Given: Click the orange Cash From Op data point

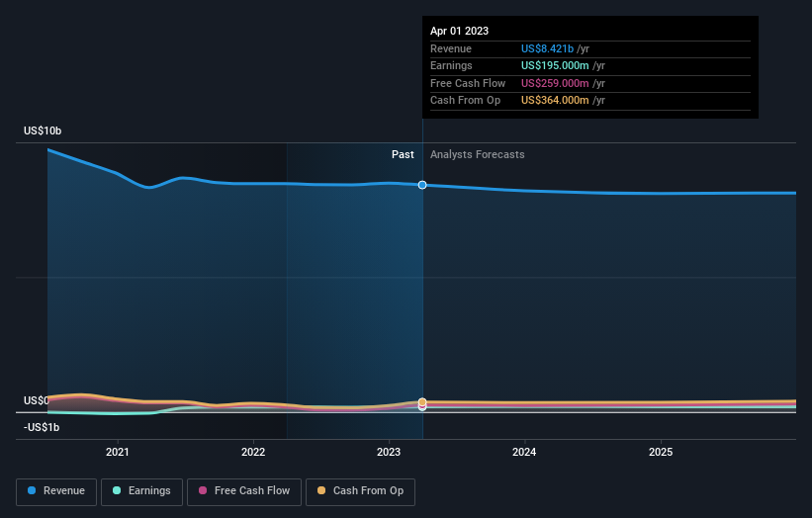Looking at the screenshot, I should (x=422, y=401).
